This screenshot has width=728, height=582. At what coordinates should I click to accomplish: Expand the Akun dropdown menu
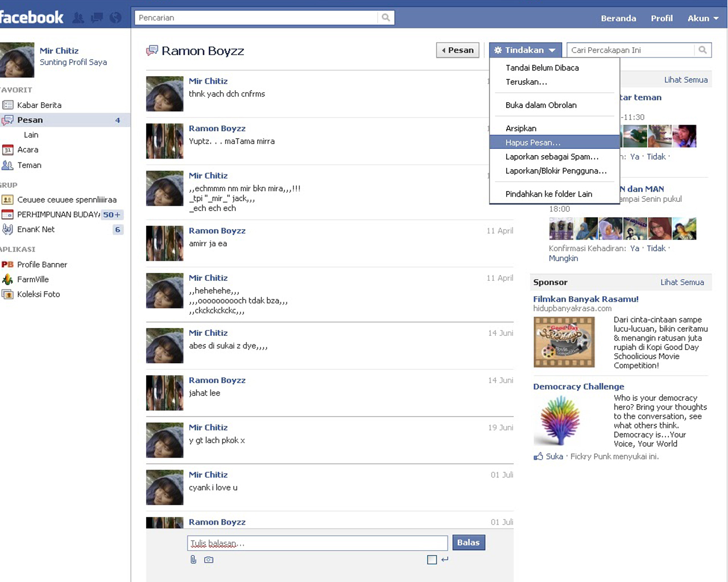coord(703,18)
